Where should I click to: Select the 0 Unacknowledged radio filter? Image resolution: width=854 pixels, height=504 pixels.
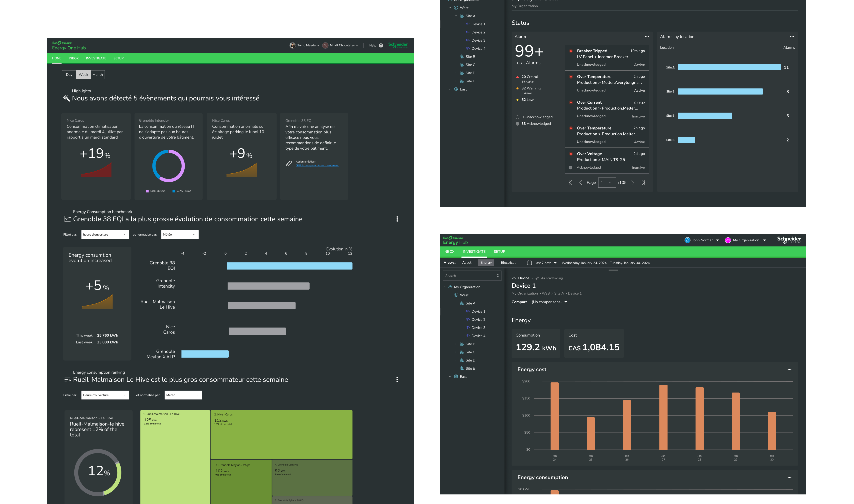tap(517, 117)
